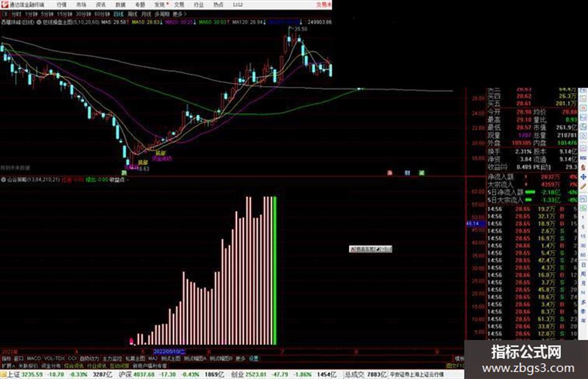Switch to 分时 chart tab
The width and height of the screenshot is (588, 379).
(x=16, y=14)
